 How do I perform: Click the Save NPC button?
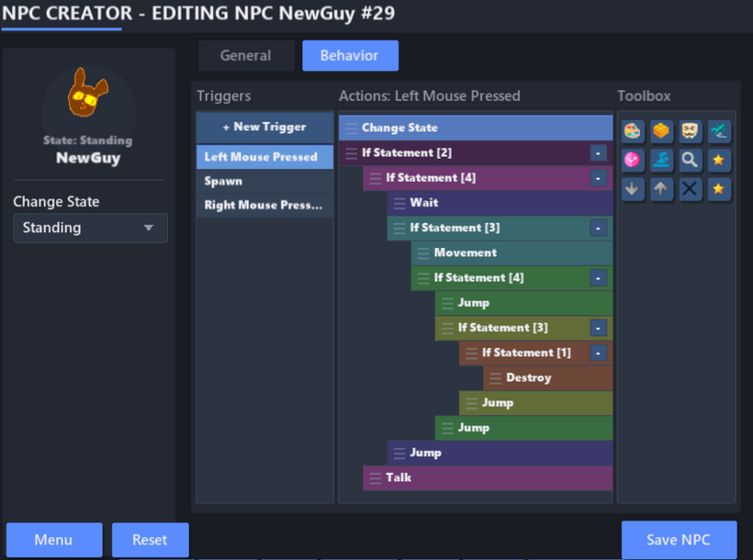pos(678,540)
